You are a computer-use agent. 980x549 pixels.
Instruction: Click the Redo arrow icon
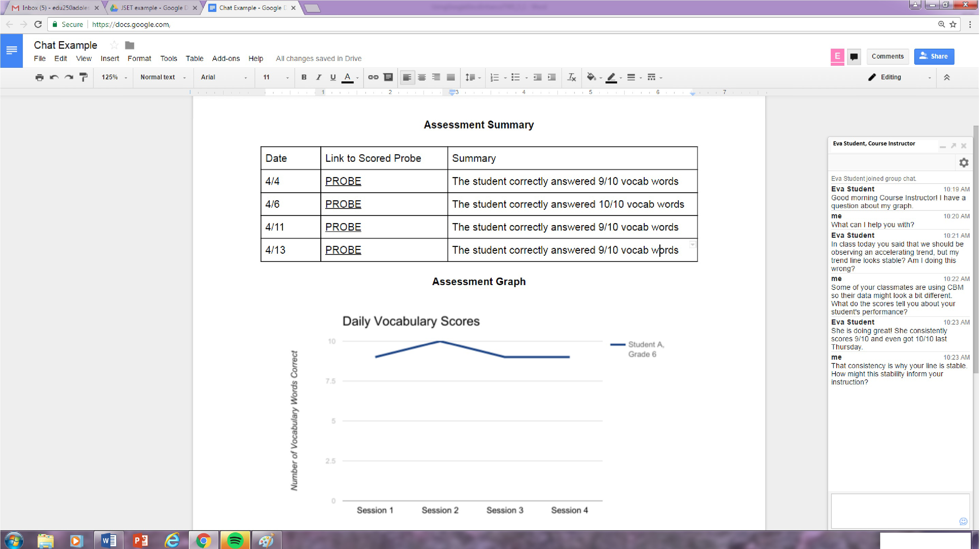tap(69, 77)
